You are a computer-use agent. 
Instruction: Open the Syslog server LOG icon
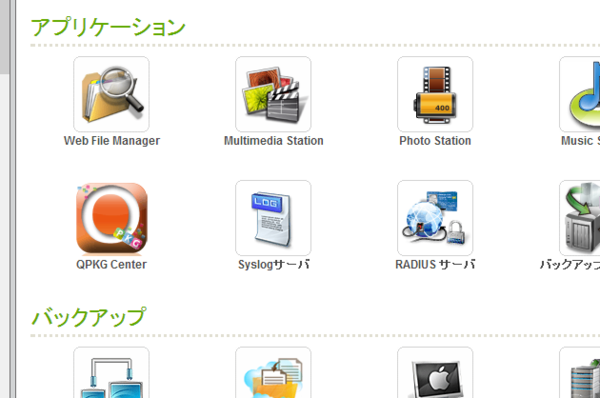tap(273, 218)
